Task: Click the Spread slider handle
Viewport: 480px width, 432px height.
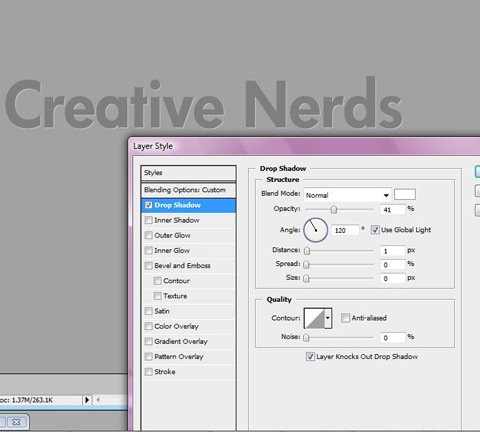Action: click(307, 265)
